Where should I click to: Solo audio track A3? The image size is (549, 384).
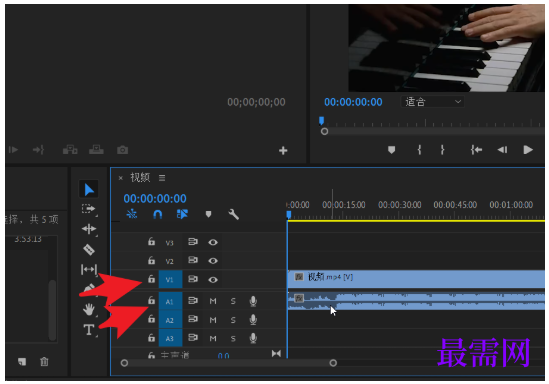tap(233, 338)
